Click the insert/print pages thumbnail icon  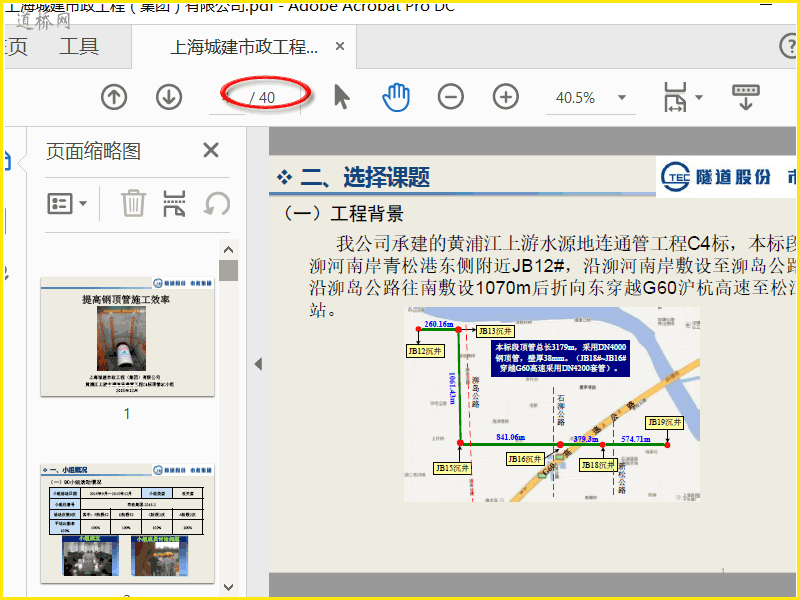pos(174,204)
